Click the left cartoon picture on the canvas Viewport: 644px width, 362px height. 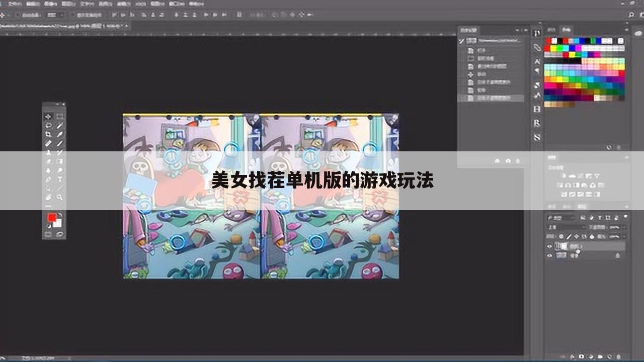[x=191, y=196]
